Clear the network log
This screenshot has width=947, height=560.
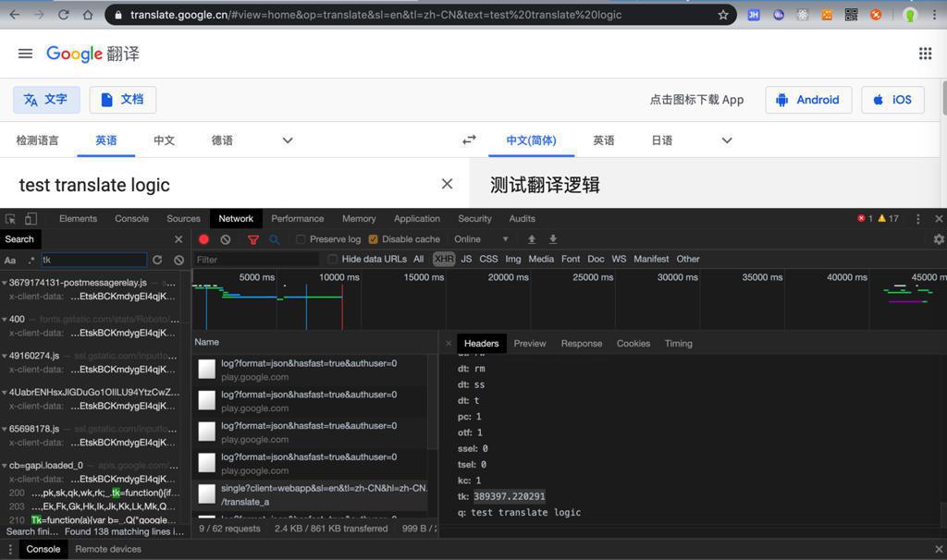click(226, 239)
